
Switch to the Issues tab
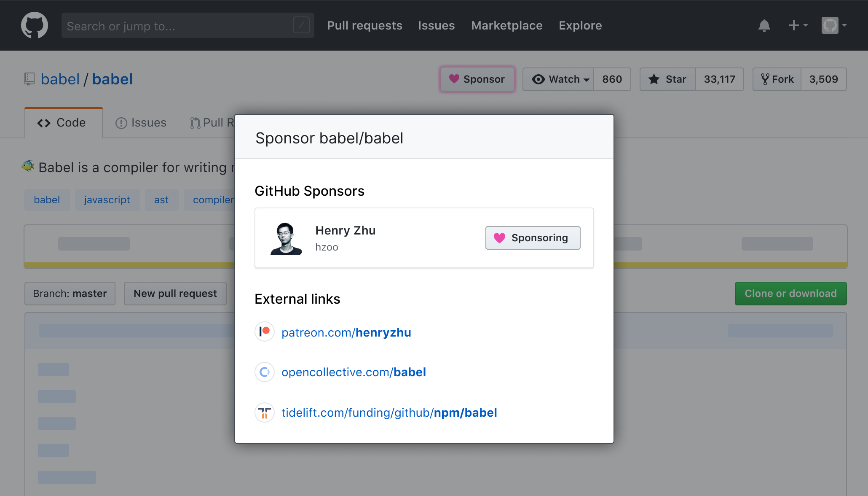[x=141, y=122]
